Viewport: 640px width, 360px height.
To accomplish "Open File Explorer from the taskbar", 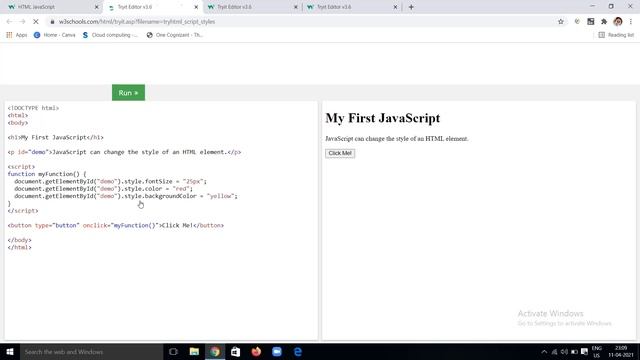I will tap(194, 351).
